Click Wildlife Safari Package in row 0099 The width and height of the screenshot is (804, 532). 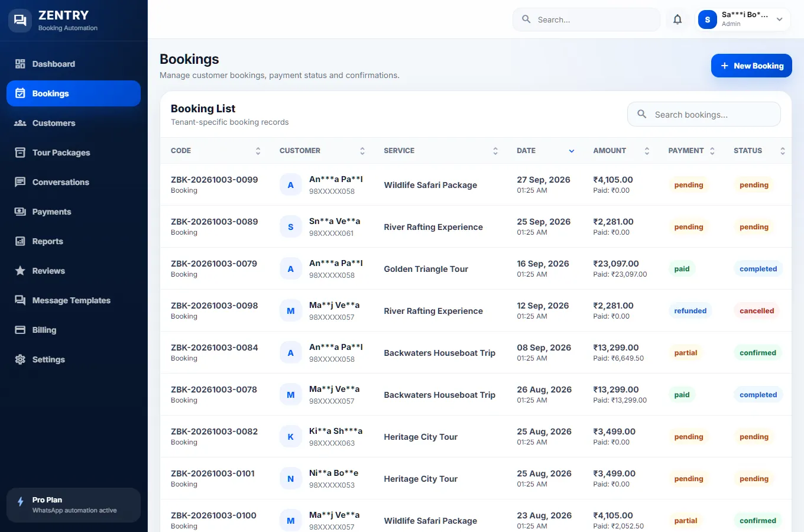pyautogui.click(x=430, y=185)
